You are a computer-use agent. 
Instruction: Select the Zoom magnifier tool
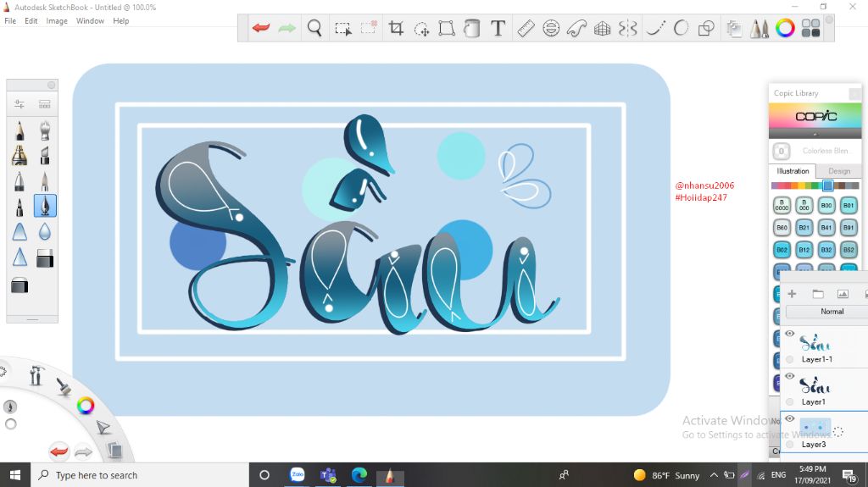(314, 28)
